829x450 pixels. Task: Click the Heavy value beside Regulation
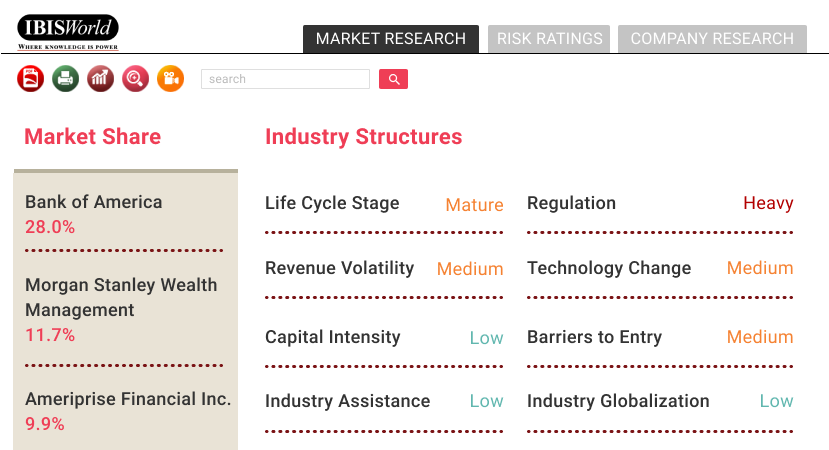[768, 203]
